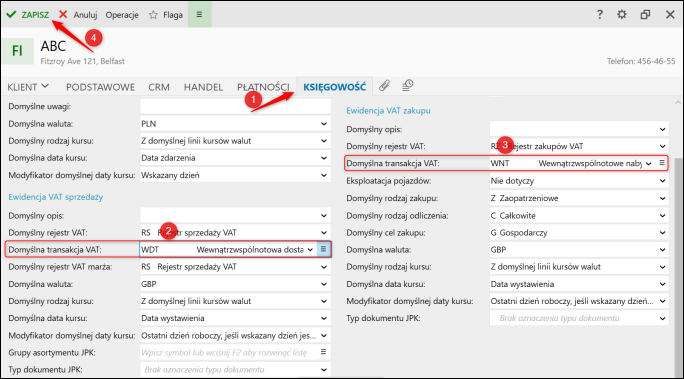The height and width of the screenshot is (379, 684).
Task: Click the Anuluj cancel button
Action: click(x=78, y=15)
